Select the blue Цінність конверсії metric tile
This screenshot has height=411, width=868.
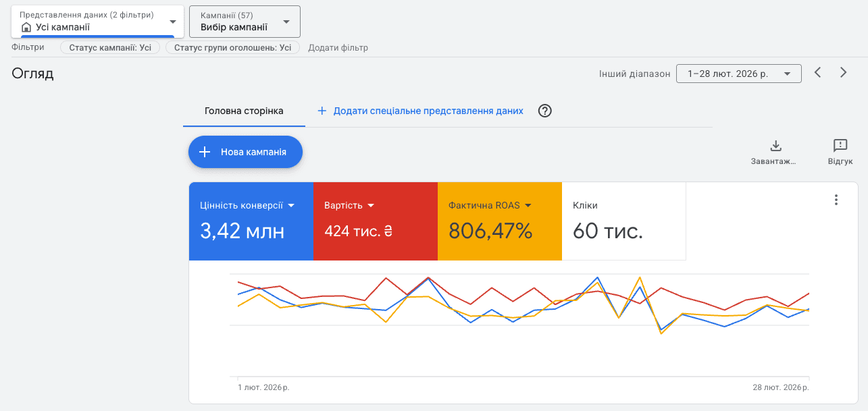[x=251, y=221]
